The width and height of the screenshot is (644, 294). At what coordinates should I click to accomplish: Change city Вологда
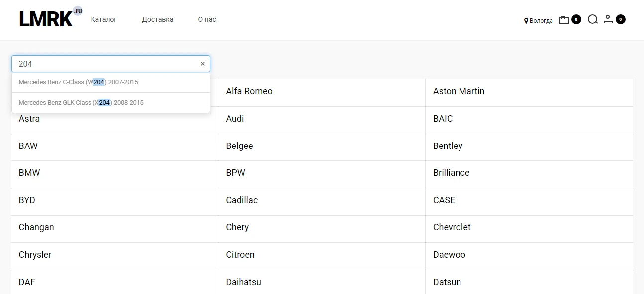coord(541,21)
